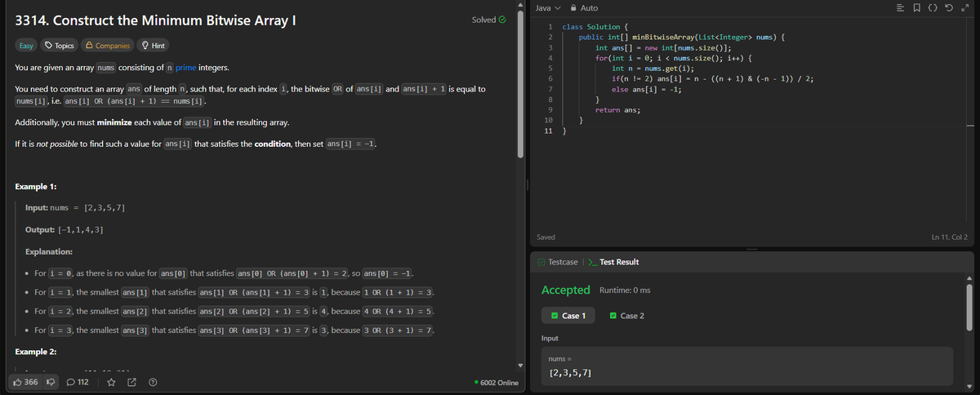Click code line 'return ans;'
The height and width of the screenshot is (395, 980).
pyautogui.click(x=617, y=109)
